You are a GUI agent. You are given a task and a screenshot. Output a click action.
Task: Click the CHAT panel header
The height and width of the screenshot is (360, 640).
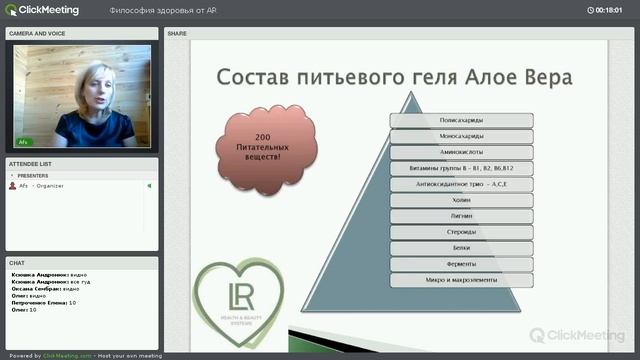point(82,263)
